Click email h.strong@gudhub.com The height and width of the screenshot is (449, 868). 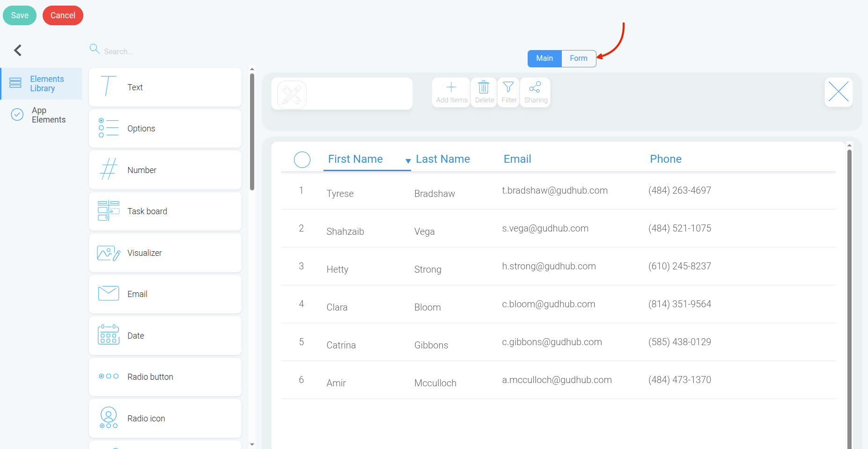pyautogui.click(x=549, y=266)
